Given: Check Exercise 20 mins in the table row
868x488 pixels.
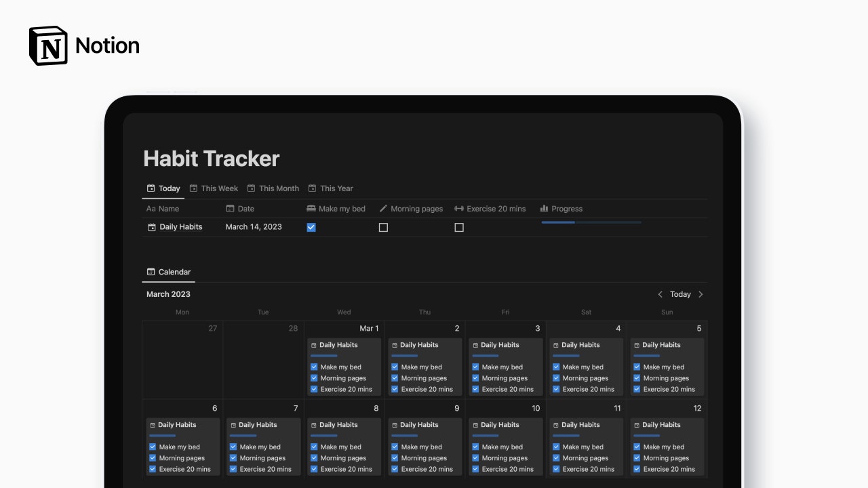Looking at the screenshot, I should click(459, 228).
